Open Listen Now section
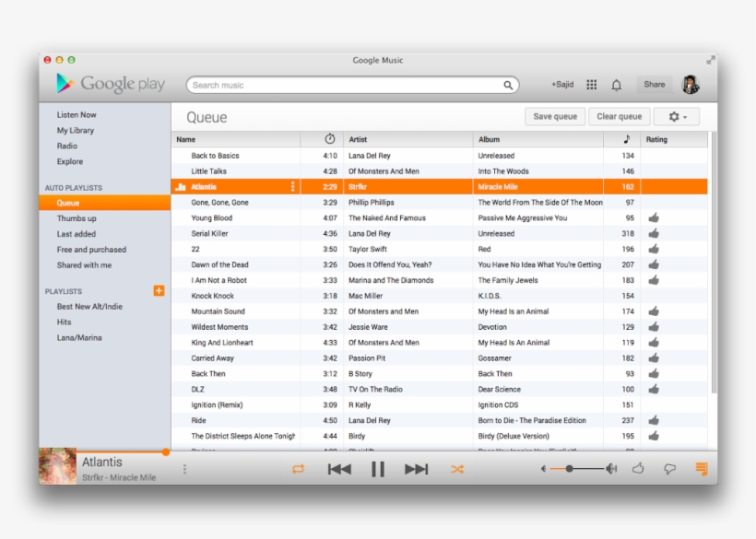The image size is (756, 539). point(77,114)
